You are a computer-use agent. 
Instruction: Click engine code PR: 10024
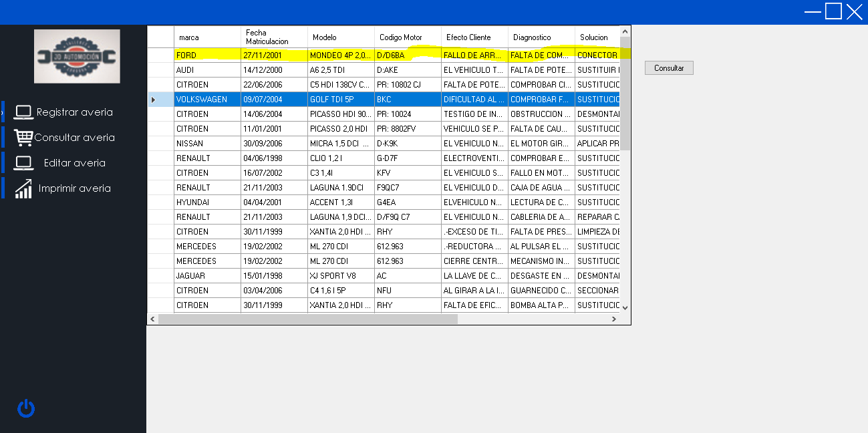coord(408,114)
